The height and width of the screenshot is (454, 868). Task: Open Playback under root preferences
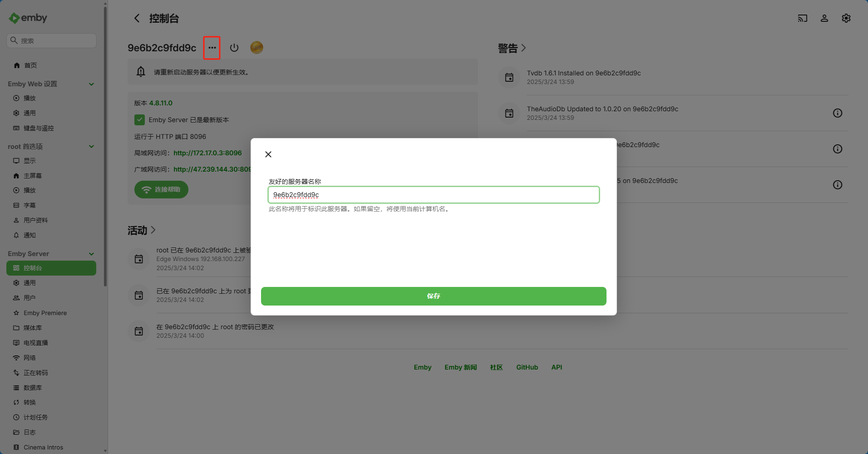pyautogui.click(x=51, y=190)
